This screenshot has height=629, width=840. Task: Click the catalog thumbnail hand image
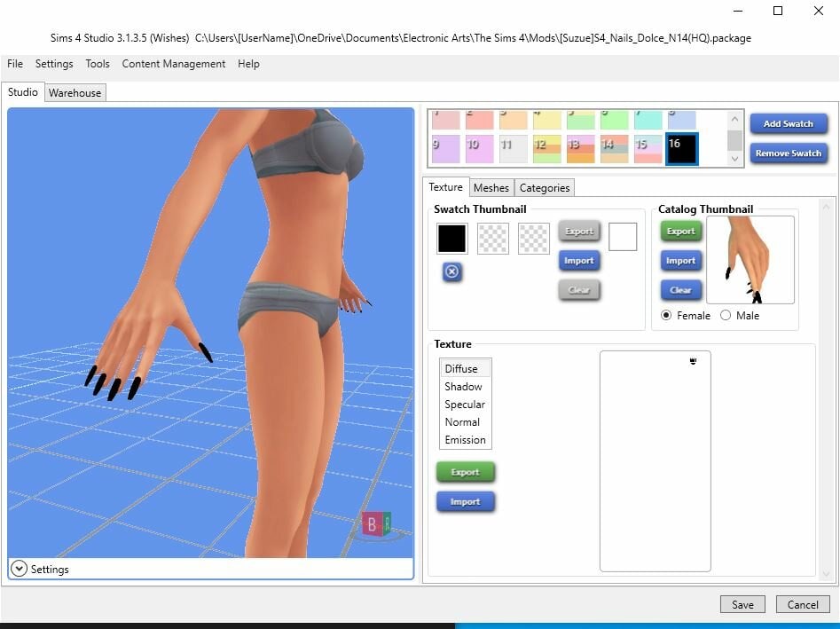(x=750, y=260)
